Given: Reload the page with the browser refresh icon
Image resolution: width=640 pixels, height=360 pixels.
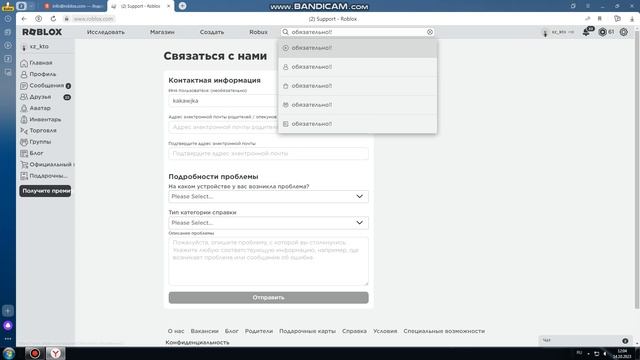Looking at the screenshot, I should [x=53, y=19].
